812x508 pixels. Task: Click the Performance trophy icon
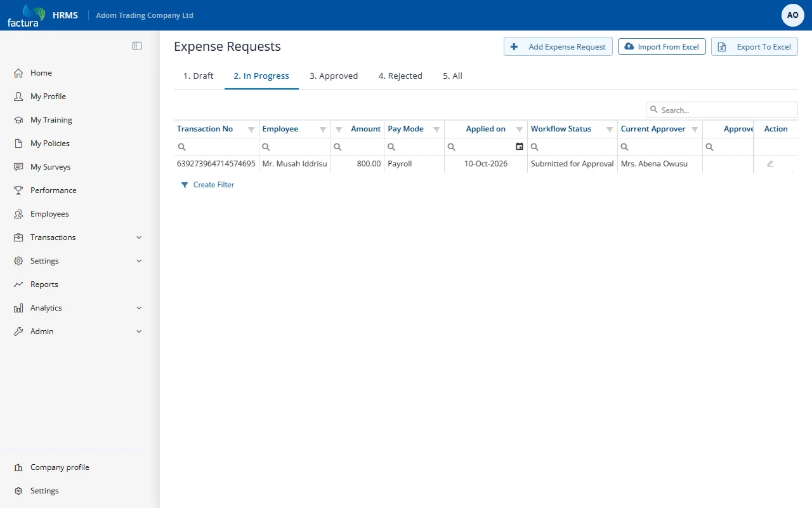click(x=18, y=190)
